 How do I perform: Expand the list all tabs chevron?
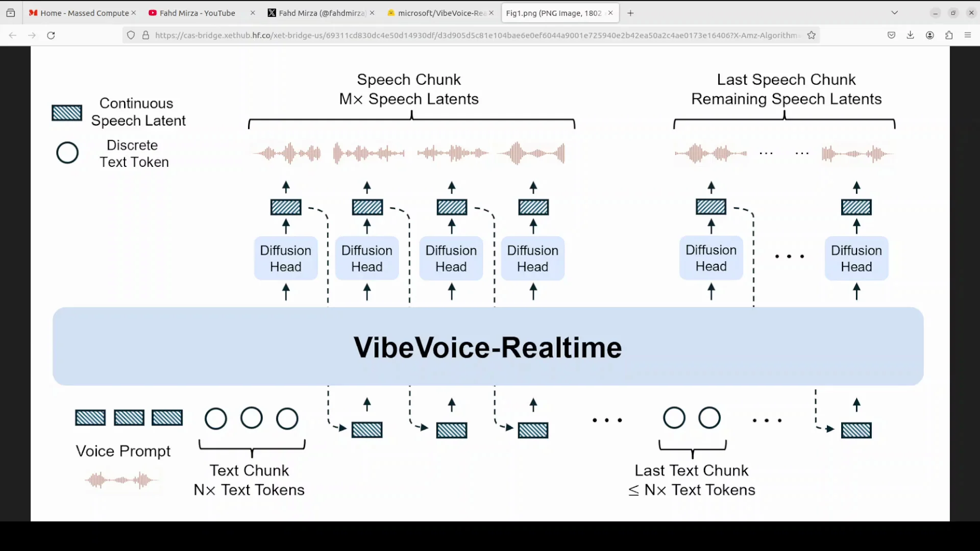pyautogui.click(x=894, y=13)
